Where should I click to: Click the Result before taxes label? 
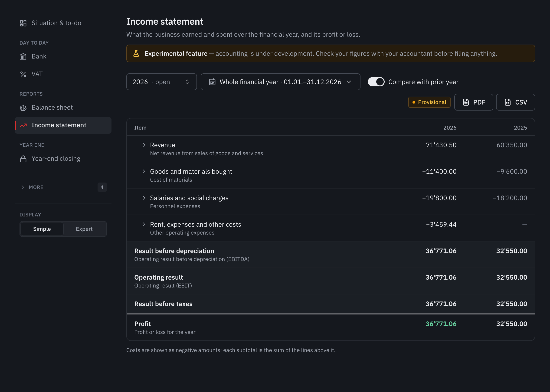[x=163, y=304]
